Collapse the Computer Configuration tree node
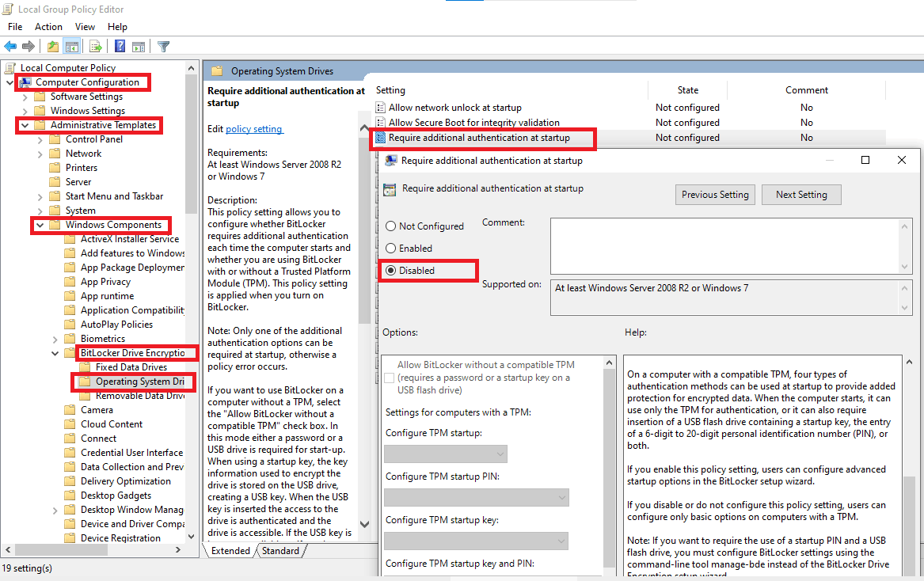 pyautogui.click(x=10, y=82)
